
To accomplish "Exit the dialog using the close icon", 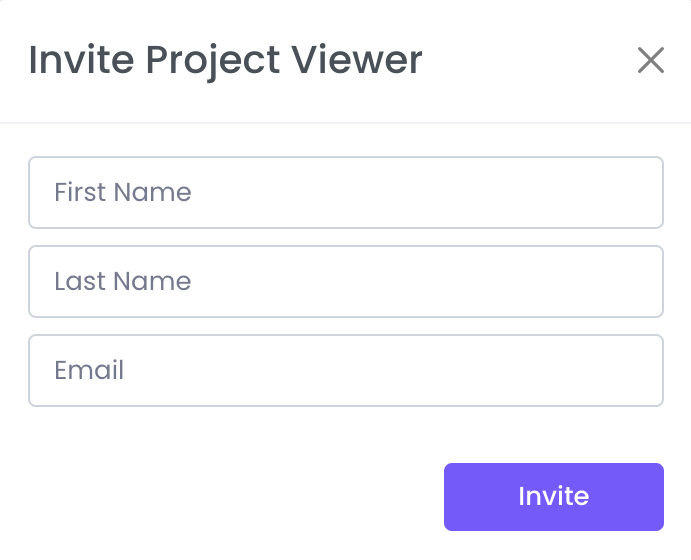I will [651, 61].
